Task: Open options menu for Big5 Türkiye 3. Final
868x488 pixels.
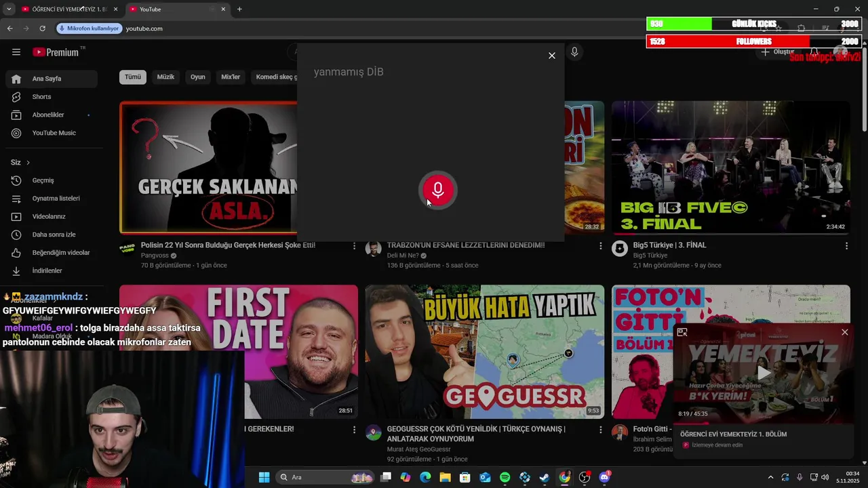Action: click(846, 246)
